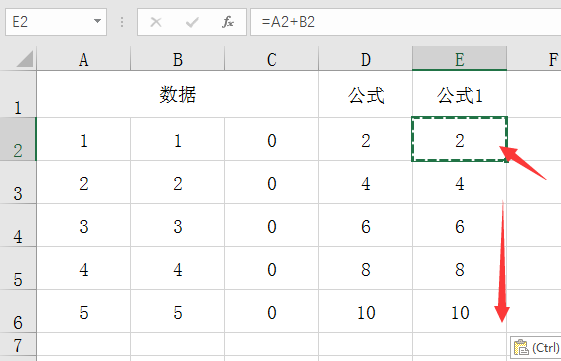This screenshot has width=561, height=361.
Task: Click the three-dot formula bar resize handle
Action: (x=122, y=22)
